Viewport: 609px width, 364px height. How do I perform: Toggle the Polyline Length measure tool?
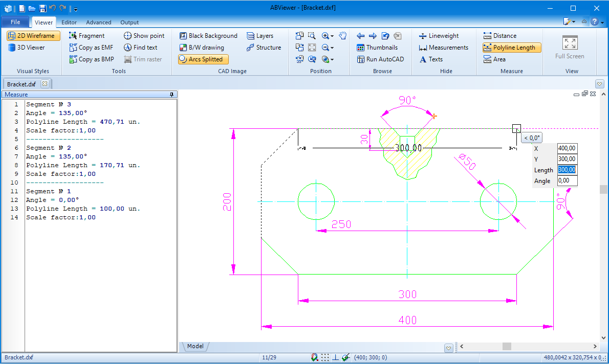(x=512, y=48)
